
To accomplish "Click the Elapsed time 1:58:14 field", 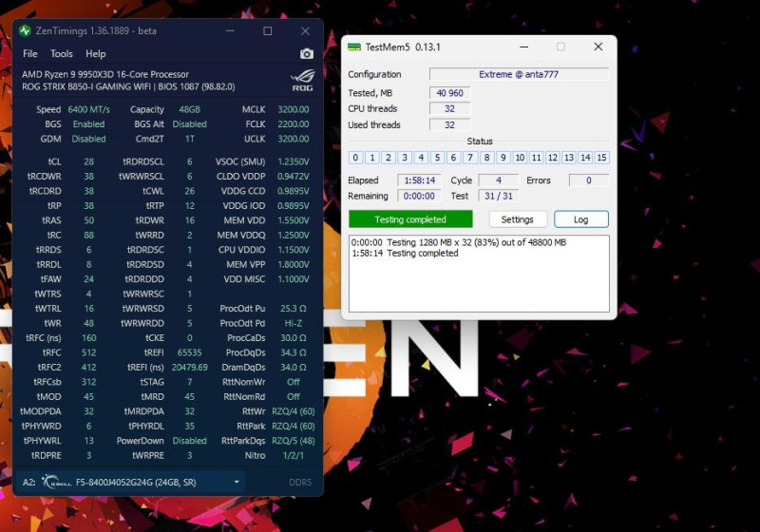I will 419,180.
